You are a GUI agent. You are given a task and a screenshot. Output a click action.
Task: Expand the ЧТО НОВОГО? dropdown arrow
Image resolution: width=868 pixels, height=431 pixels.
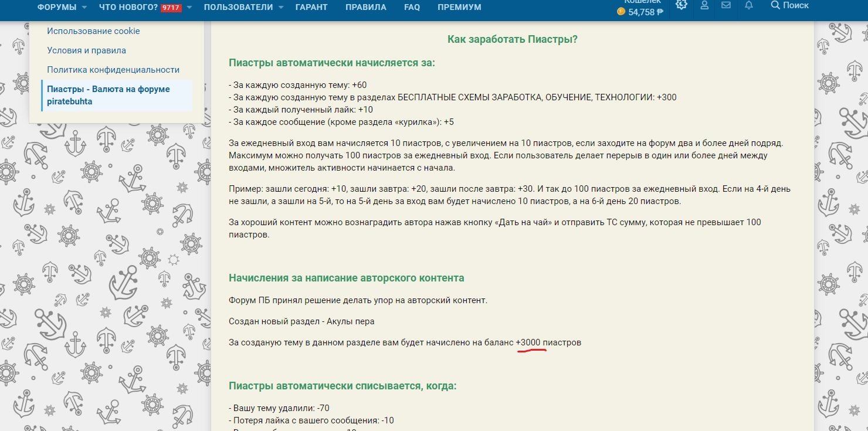click(189, 8)
